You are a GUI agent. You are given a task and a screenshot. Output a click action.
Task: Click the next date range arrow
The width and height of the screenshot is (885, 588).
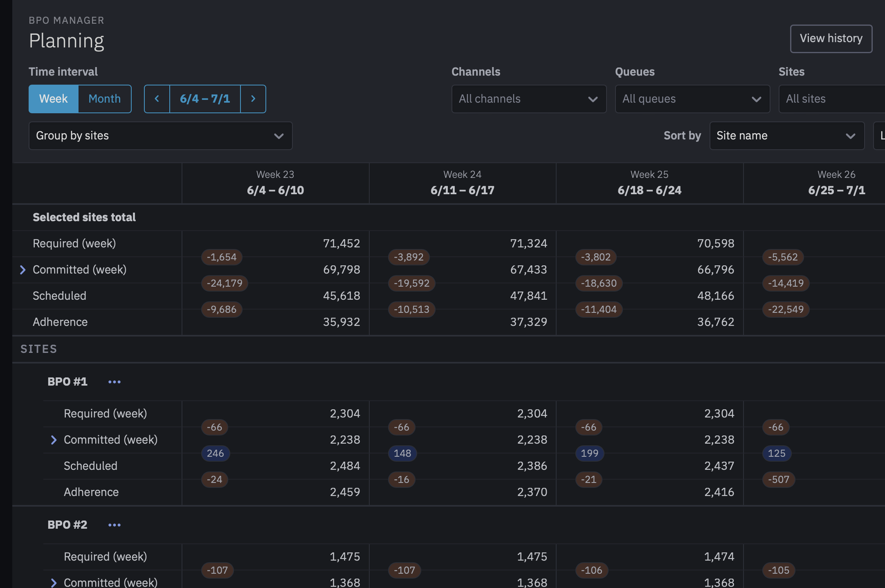click(253, 99)
